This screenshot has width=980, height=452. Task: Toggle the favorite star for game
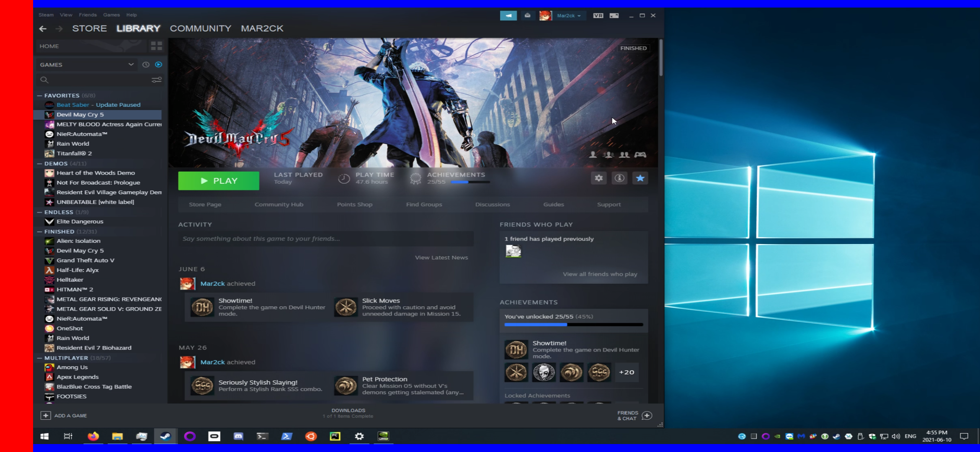tap(640, 178)
